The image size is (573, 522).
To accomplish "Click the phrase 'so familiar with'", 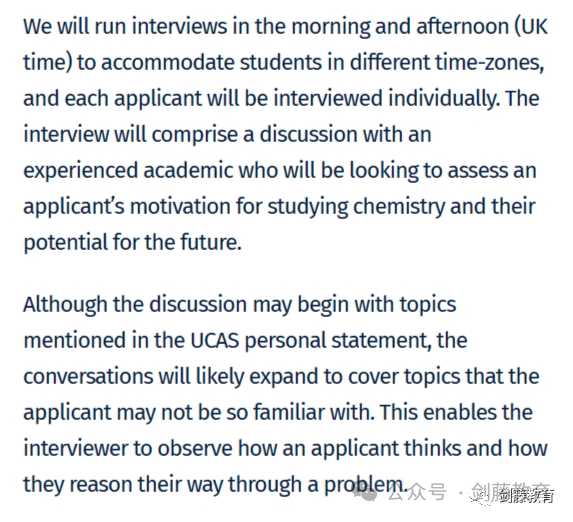I will tap(300, 412).
